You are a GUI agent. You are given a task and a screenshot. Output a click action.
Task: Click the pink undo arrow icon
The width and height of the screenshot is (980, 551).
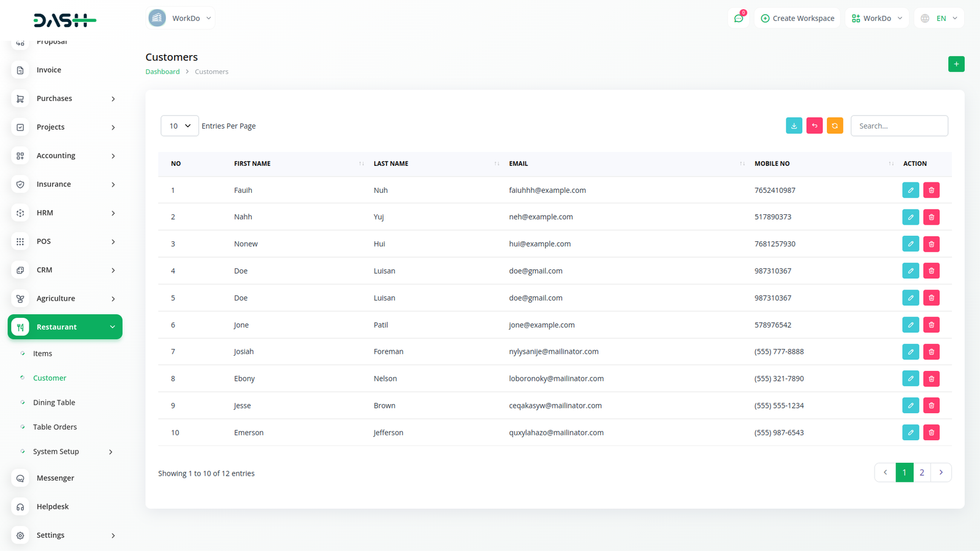(814, 126)
